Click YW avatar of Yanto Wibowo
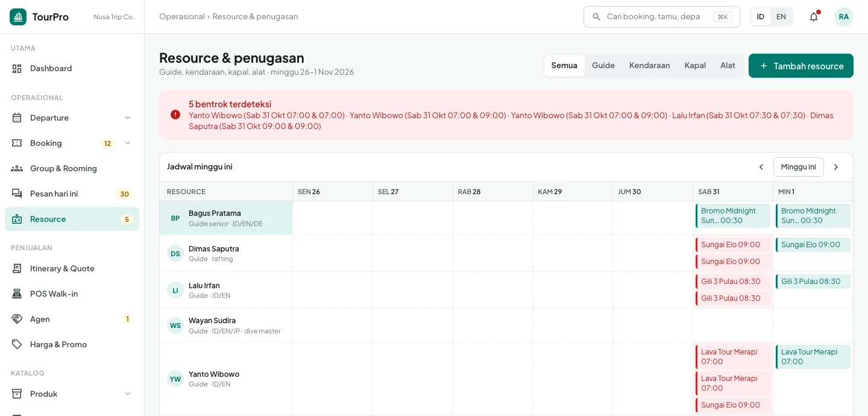 tap(175, 379)
